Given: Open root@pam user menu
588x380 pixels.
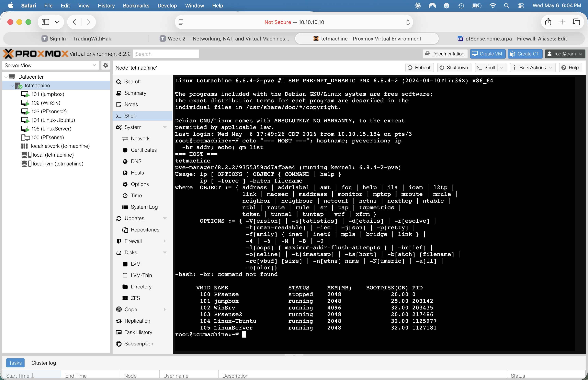Looking at the screenshot, I should tap(565, 54).
